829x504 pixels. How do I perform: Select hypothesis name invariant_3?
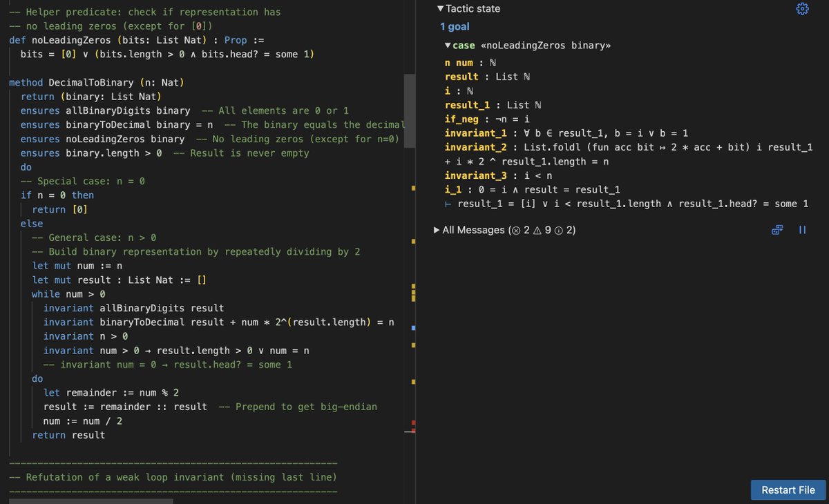coord(476,175)
